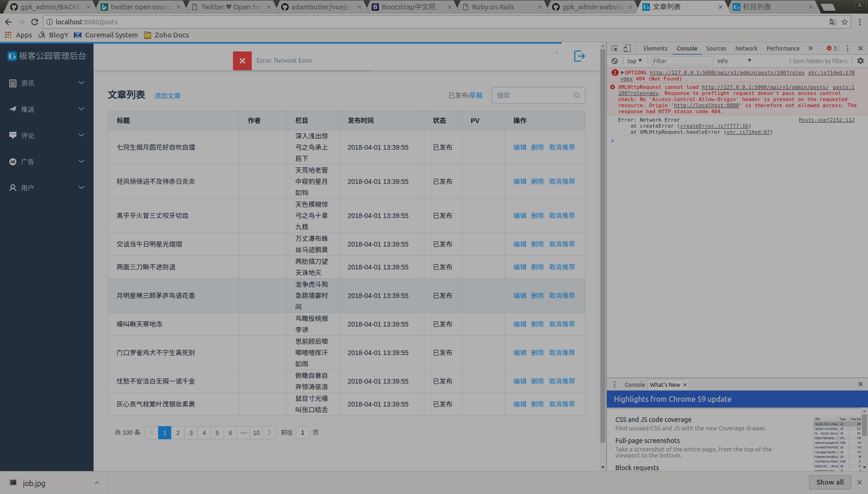Expand the 用户 sidebar menu chevron

coord(81,188)
